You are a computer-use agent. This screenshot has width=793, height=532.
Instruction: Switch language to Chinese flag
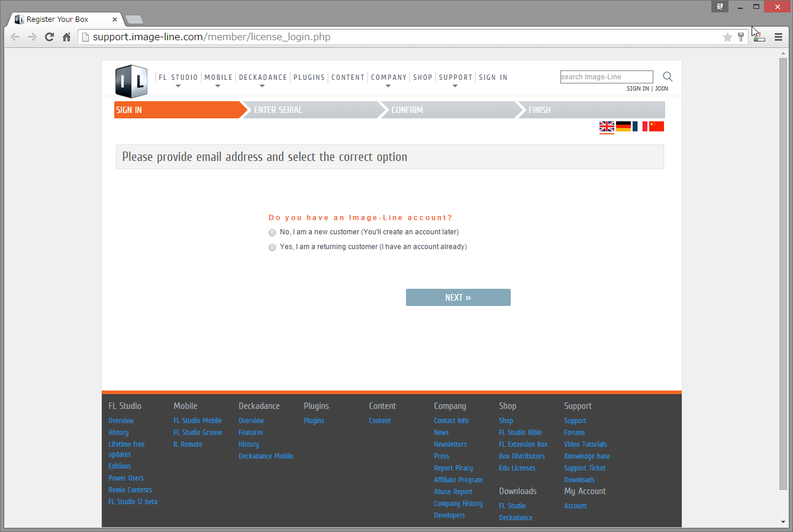[656, 126]
